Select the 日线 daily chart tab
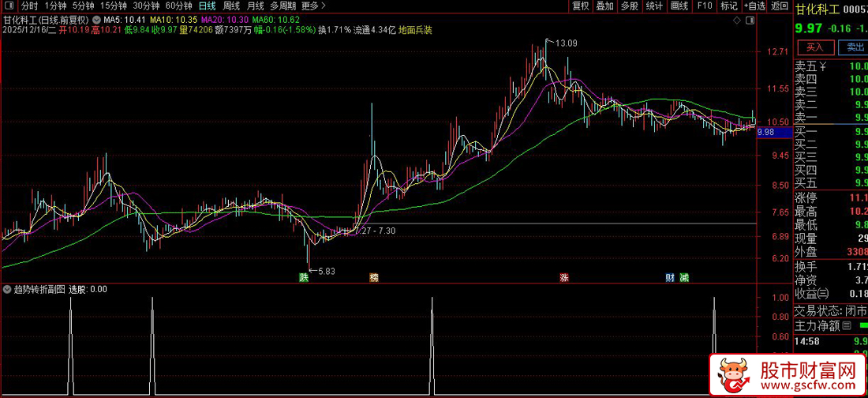The image size is (868, 398). pyautogui.click(x=207, y=6)
